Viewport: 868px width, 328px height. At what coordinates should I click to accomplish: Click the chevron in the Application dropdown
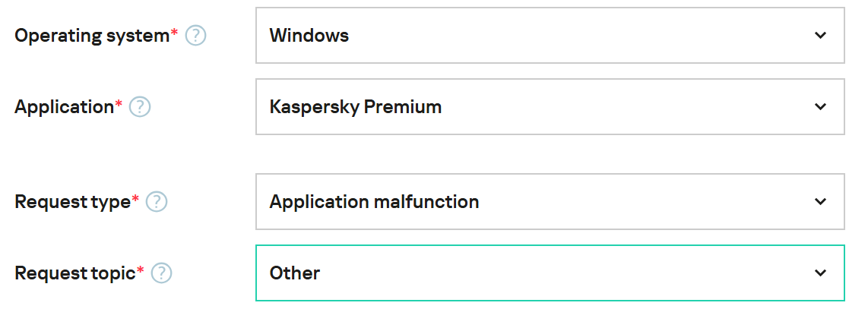tap(820, 107)
